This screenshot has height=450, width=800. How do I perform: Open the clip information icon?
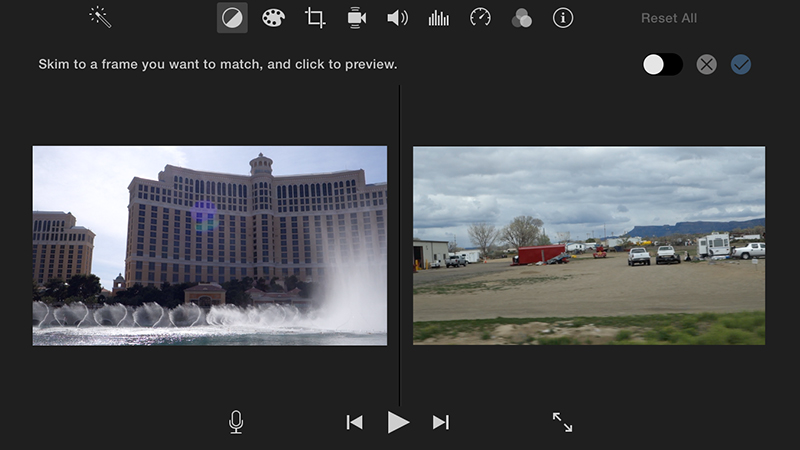coord(563,18)
